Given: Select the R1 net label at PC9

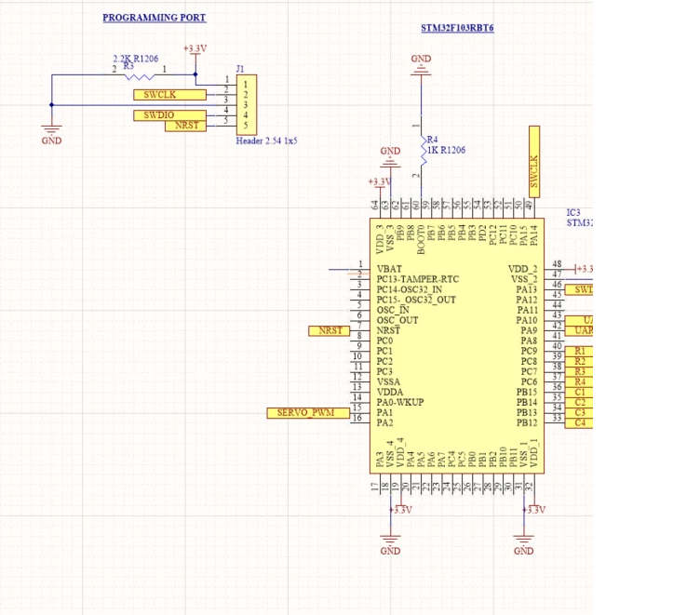Looking at the screenshot, I should coord(579,352).
